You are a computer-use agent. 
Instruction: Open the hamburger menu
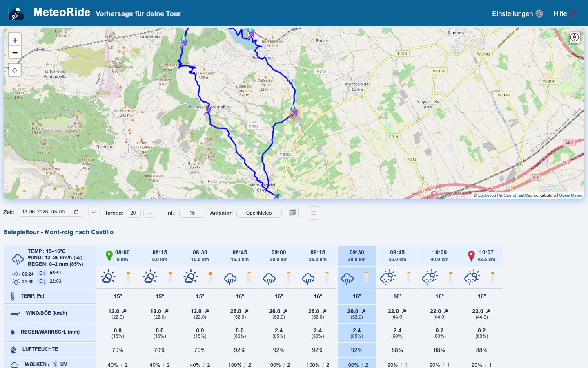click(x=314, y=213)
